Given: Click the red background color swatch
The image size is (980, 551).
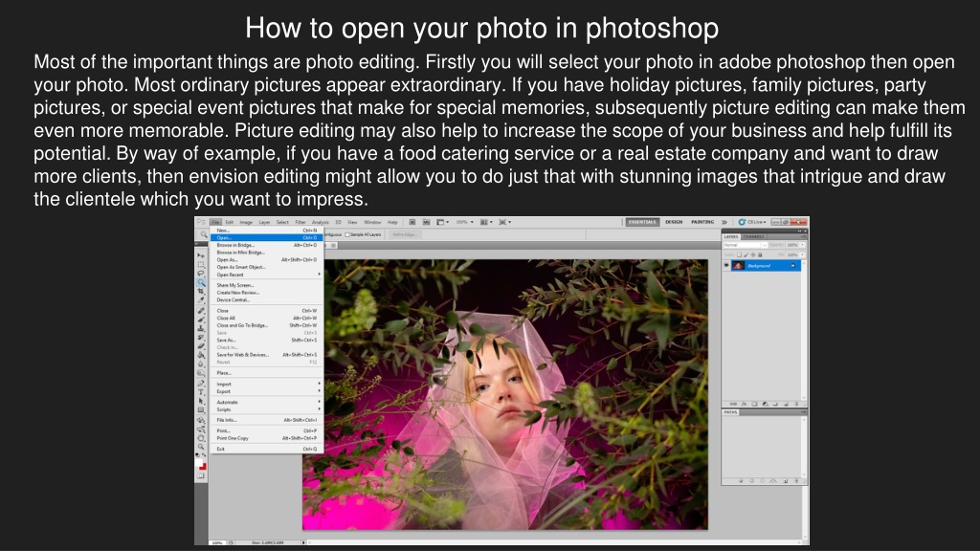Looking at the screenshot, I should [203, 467].
